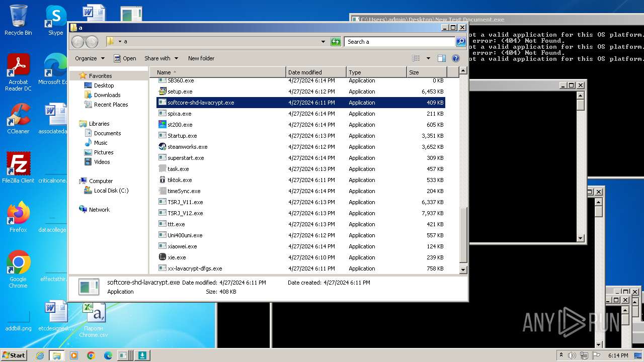Click Windows Explorer taskbar button
Screen dimensions: 644x362
click(57, 355)
